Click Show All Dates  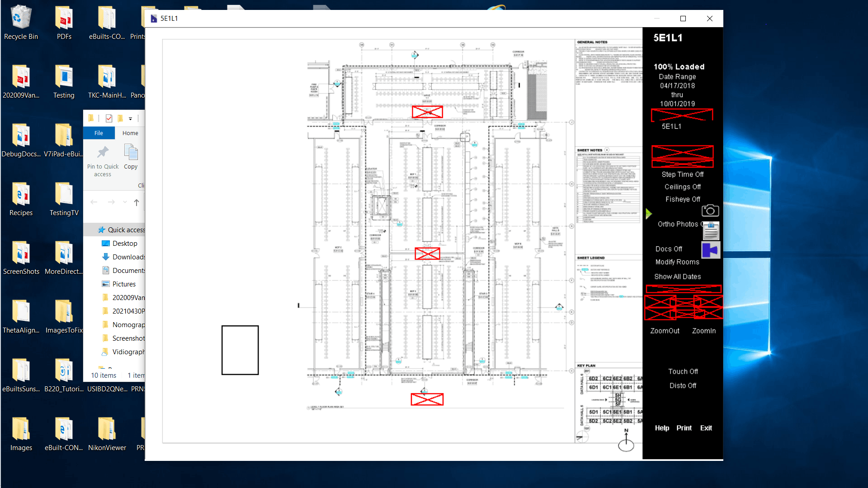[x=677, y=277]
